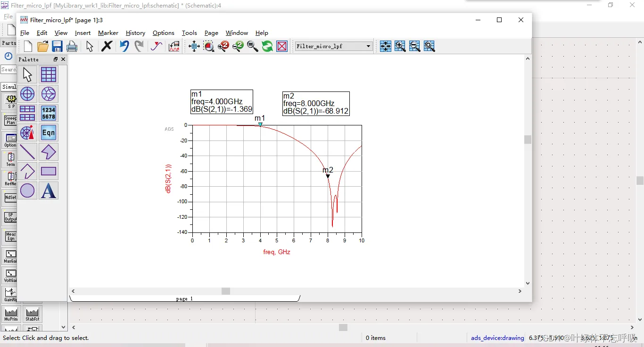Select the filled polygon drawing tool
Viewport: 644px width, 347px height.
49,152
